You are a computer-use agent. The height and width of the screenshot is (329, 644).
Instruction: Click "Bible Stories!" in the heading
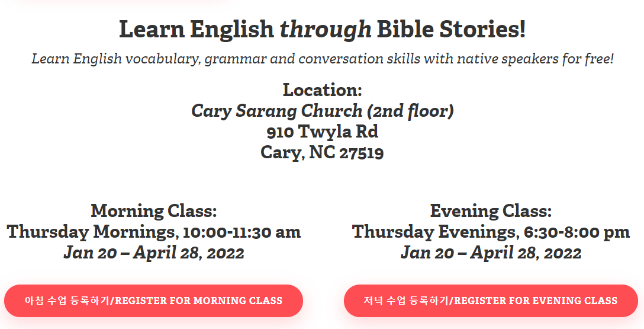click(x=451, y=30)
